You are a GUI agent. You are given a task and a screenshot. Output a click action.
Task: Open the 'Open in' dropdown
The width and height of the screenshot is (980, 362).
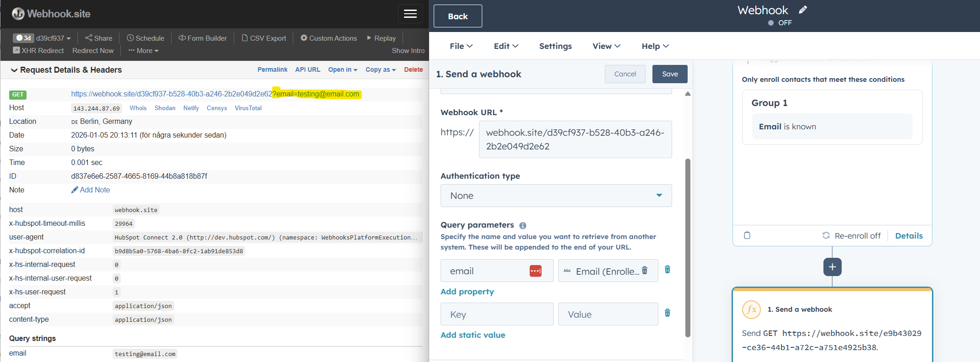tap(343, 69)
